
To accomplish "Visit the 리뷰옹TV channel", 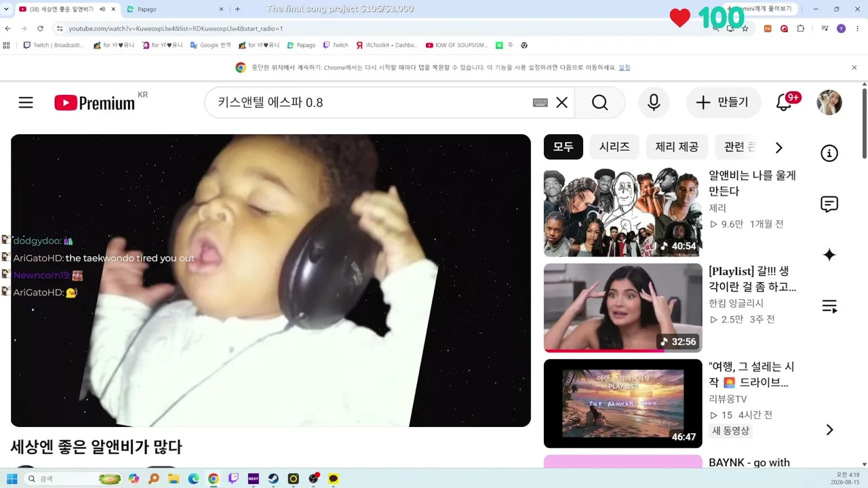I will [728, 399].
